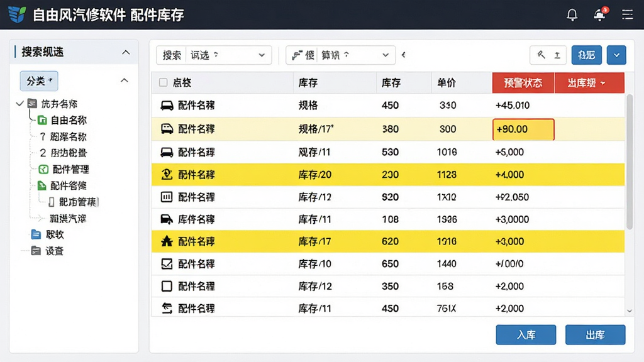Click the blue toolbar button beside the dropdown arrow
Screen dimensions: 644x362
(x=587, y=55)
